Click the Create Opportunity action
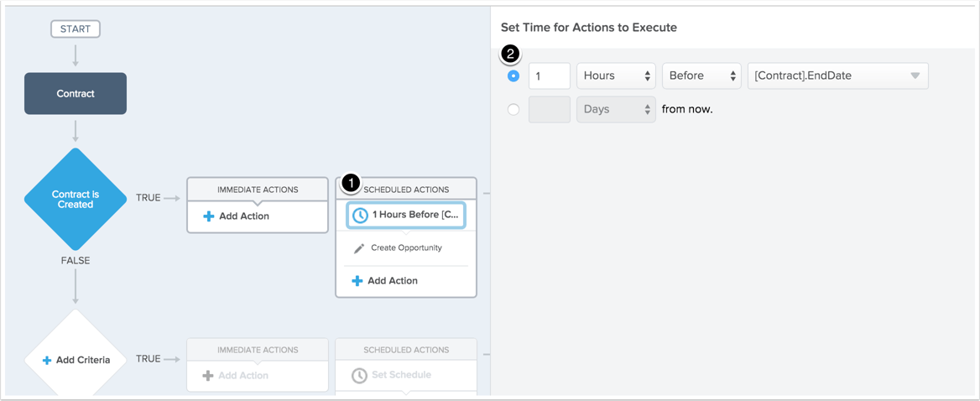The width and height of the screenshot is (980, 401). (x=406, y=248)
